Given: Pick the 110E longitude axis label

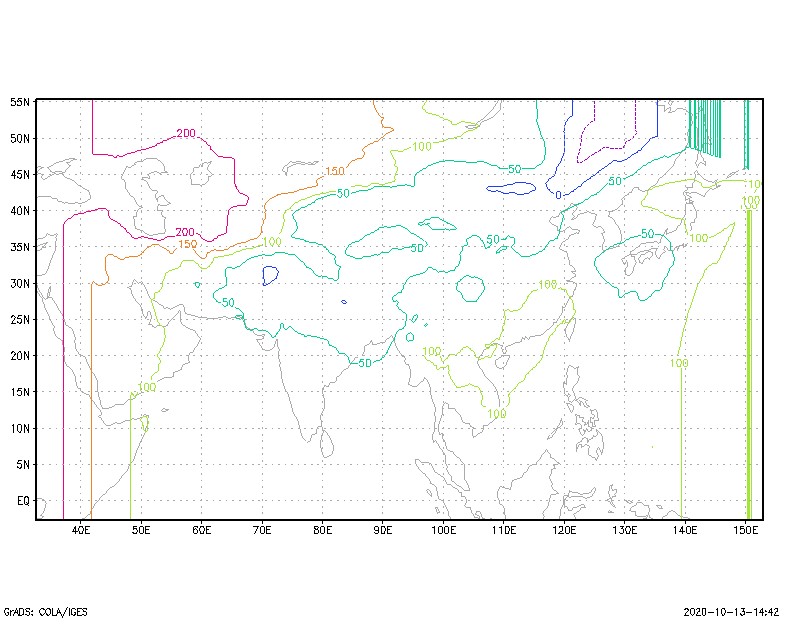Looking at the screenshot, I should (504, 530).
